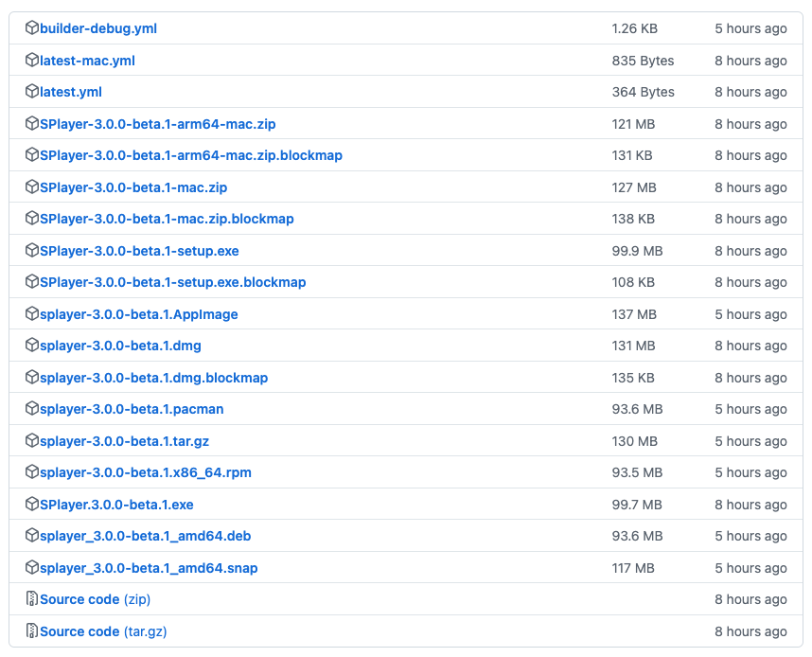The image size is (812, 657).
Task: Download splayer_3.0.0-beta.1_amd64.snap
Action: tap(149, 568)
